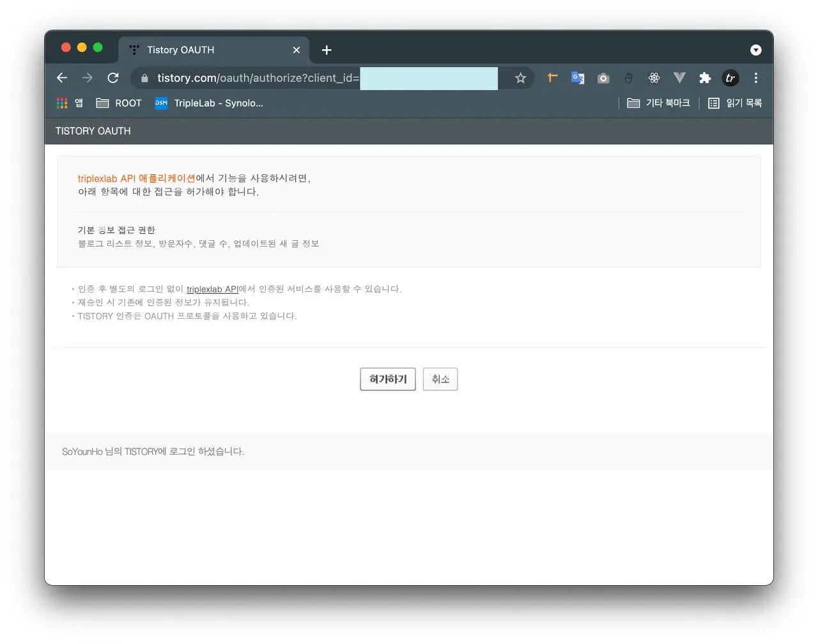The width and height of the screenshot is (818, 644).
Task: Click the mouse-shaped extension icon
Action: point(629,78)
